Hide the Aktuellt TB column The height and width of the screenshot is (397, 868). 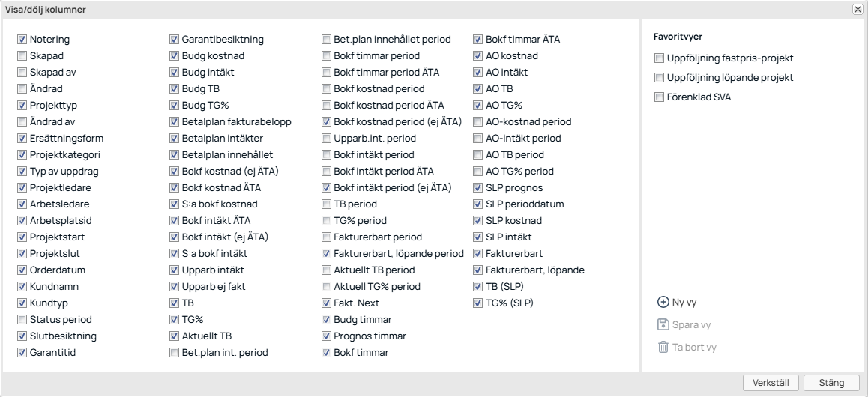175,336
